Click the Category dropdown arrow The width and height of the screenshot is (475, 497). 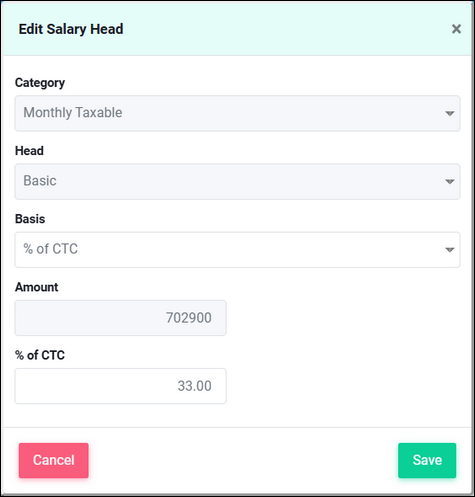[x=450, y=114]
